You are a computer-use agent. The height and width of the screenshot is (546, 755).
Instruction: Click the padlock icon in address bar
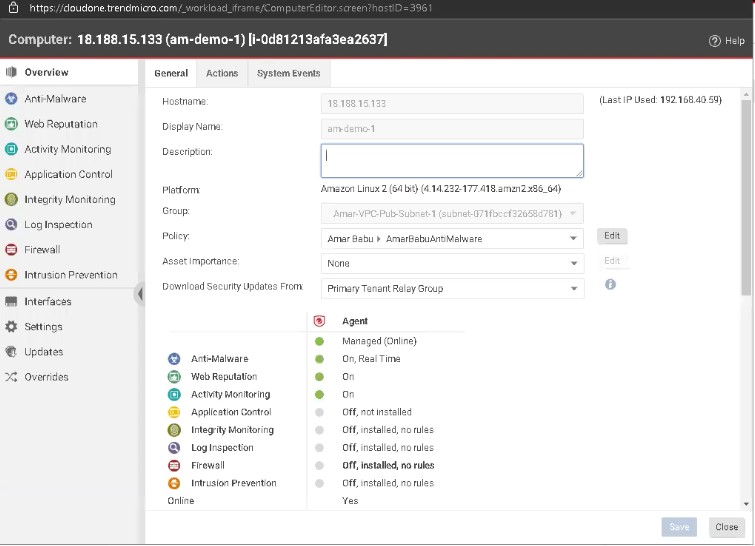13,8
